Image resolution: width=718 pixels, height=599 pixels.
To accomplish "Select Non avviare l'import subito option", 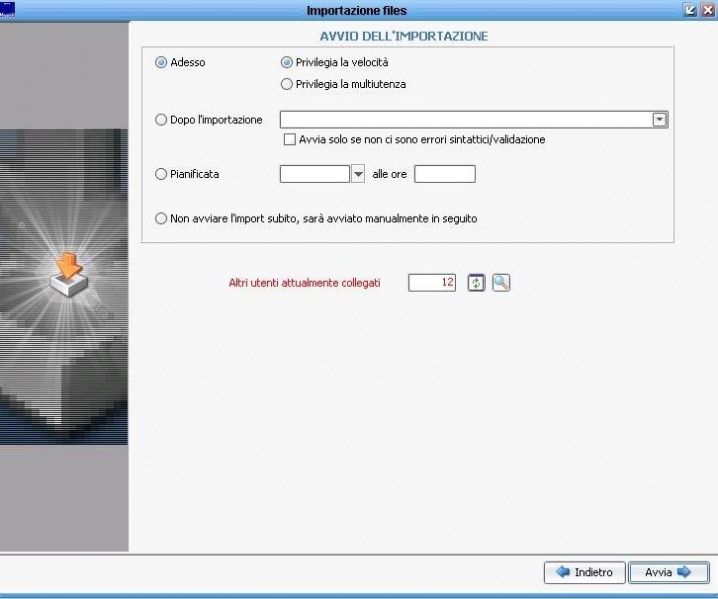I will click(161, 218).
